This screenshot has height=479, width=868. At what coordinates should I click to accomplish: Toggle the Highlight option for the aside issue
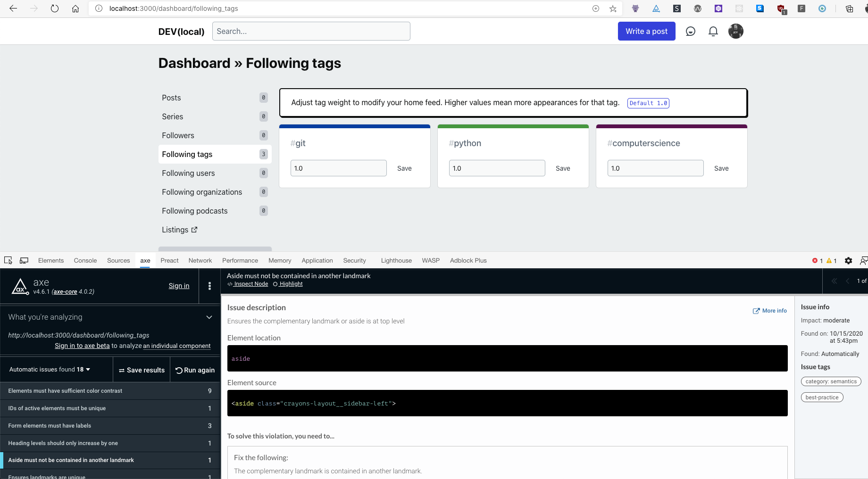tap(287, 284)
